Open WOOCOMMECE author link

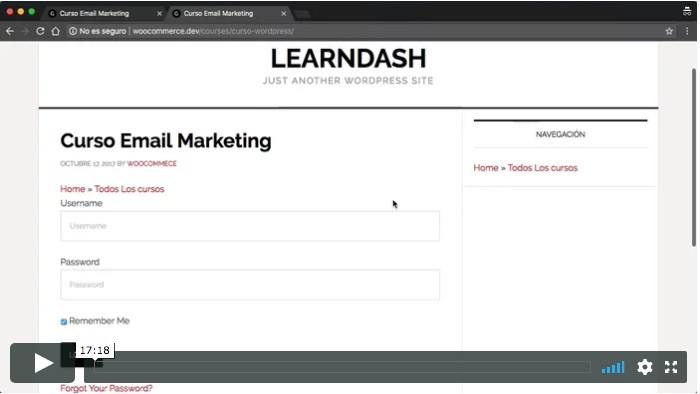(x=152, y=164)
